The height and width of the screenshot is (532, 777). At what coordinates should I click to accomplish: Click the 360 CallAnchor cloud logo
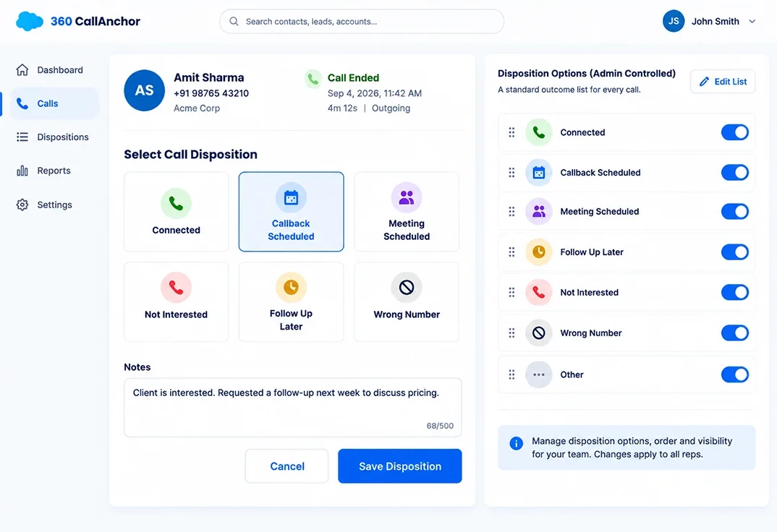(29, 21)
